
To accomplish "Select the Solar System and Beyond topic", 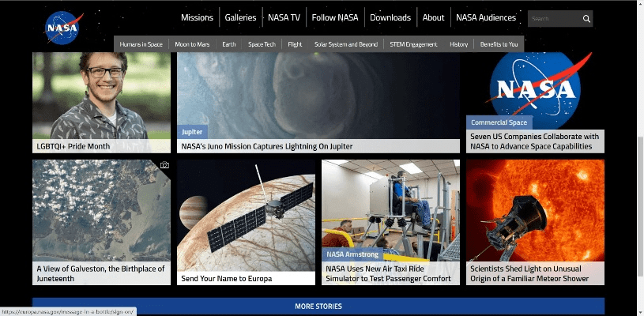I will click(x=346, y=44).
